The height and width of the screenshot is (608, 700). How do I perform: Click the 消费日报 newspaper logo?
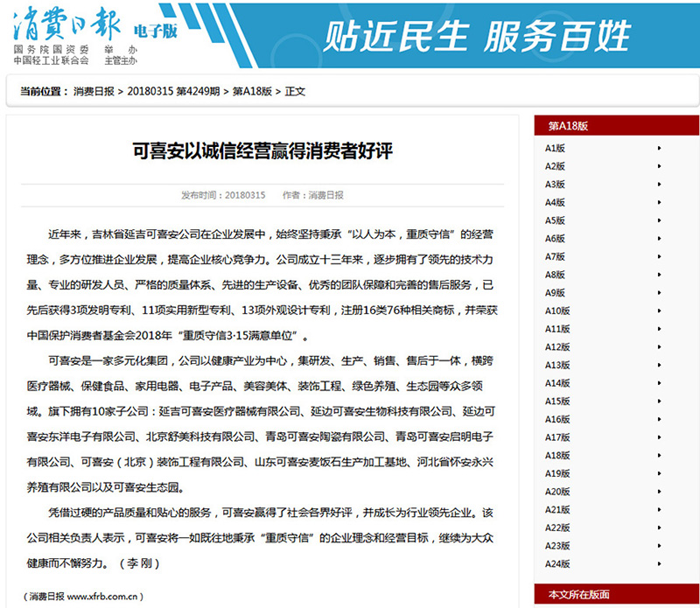(67, 24)
